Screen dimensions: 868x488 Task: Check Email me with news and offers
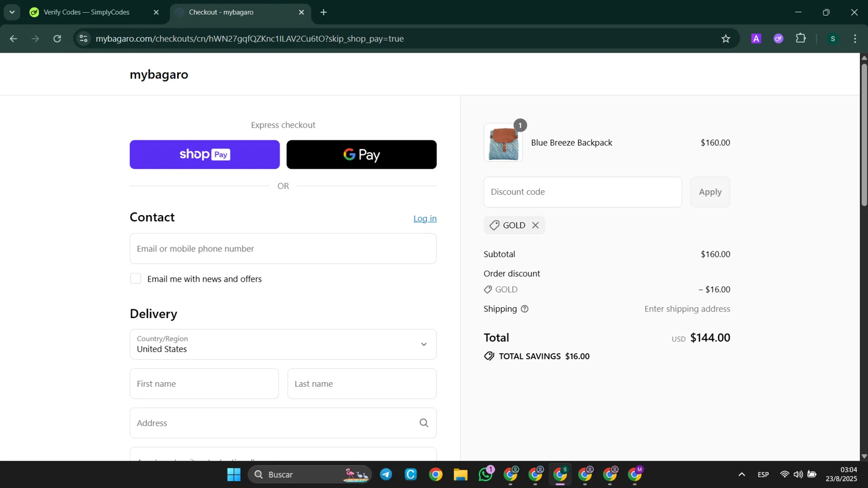point(135,279)
